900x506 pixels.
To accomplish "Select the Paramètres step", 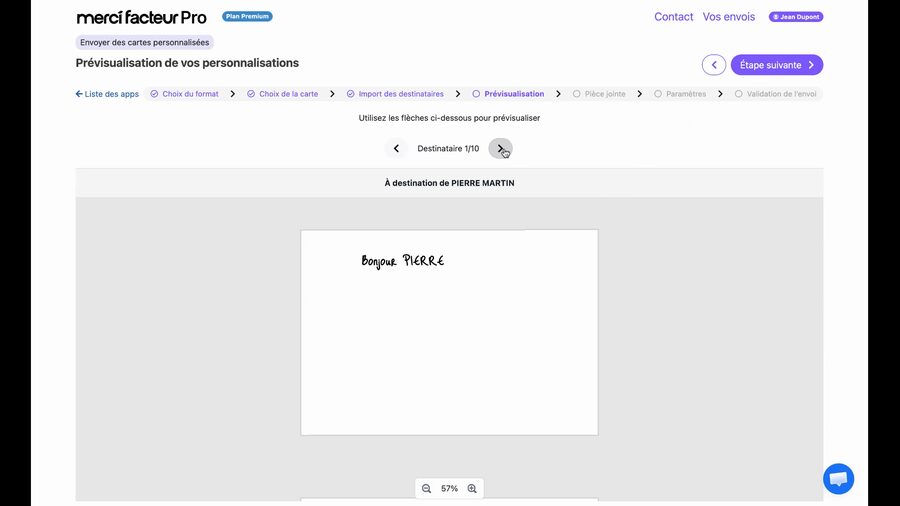I will (x=680, y=94).
